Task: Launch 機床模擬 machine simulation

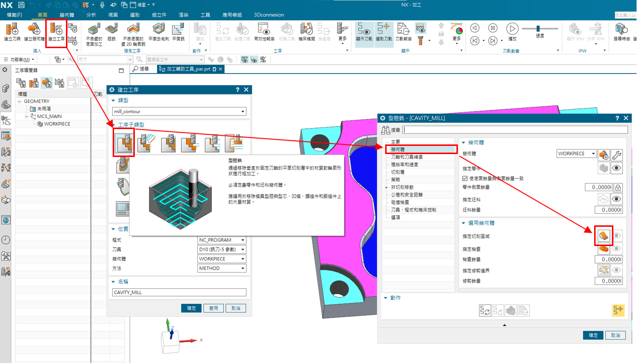Action: click(307, 32)
